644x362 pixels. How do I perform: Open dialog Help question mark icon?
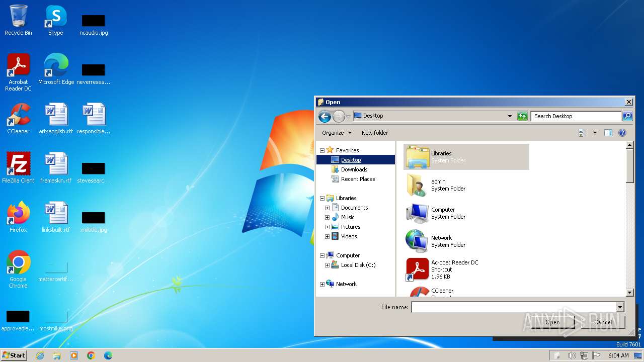point(622,133)
